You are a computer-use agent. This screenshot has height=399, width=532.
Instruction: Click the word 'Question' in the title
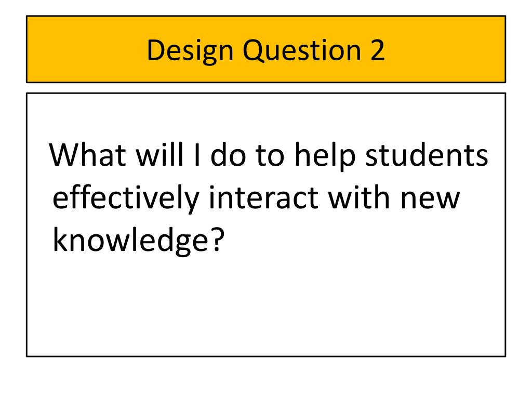click(x=302, y=50)
